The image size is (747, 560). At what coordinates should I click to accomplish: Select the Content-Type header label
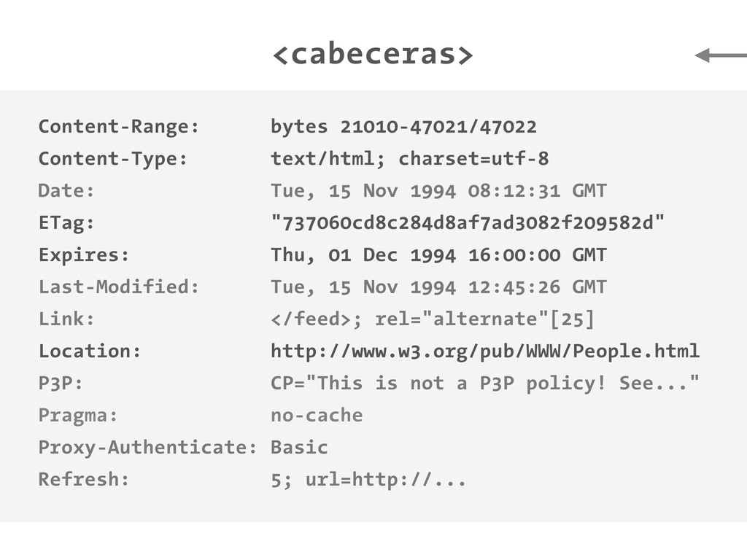coord(113,159)
